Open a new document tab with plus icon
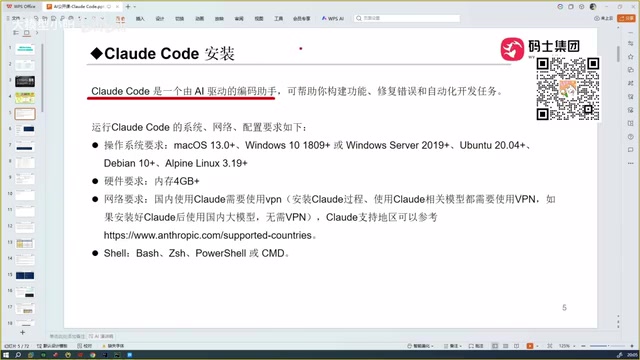This screenshot has height=360, width=640. [128, 7]
